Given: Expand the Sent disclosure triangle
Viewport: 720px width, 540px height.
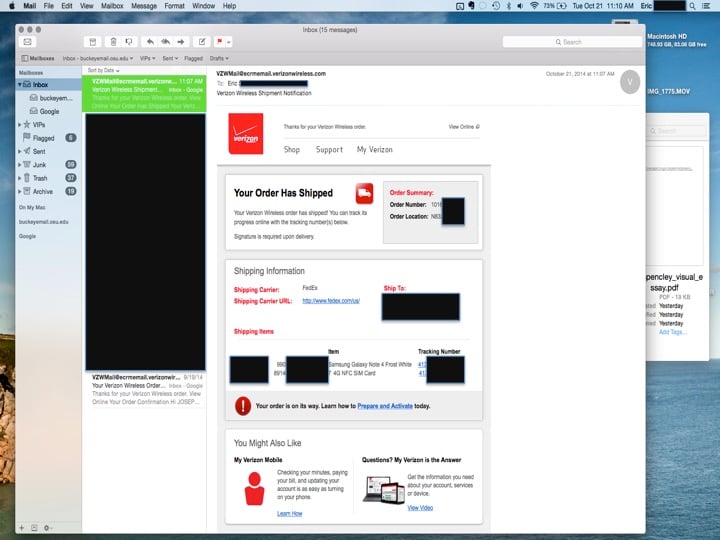Looking at the screenshot, I should pos(20,151).
